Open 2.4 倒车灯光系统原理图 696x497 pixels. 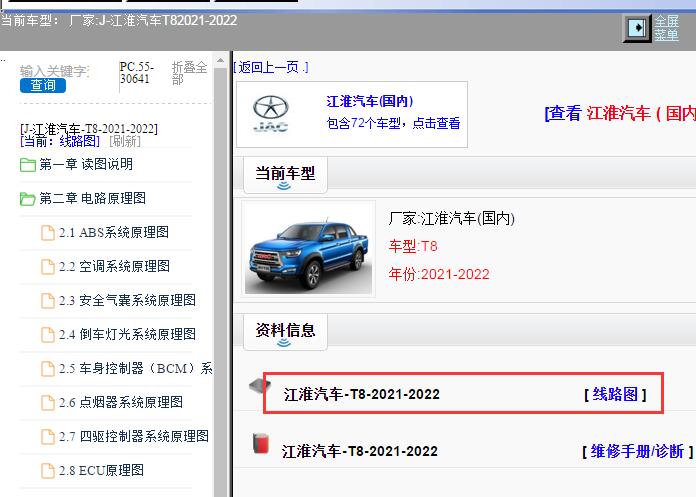[127, 334]
